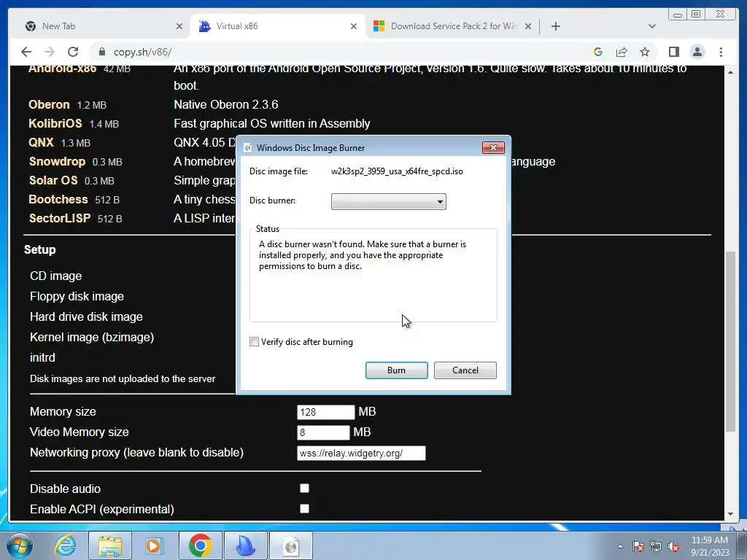Close the Download Service Pack 2 tab
The image size is (747, 560).
tap(528, 26)
